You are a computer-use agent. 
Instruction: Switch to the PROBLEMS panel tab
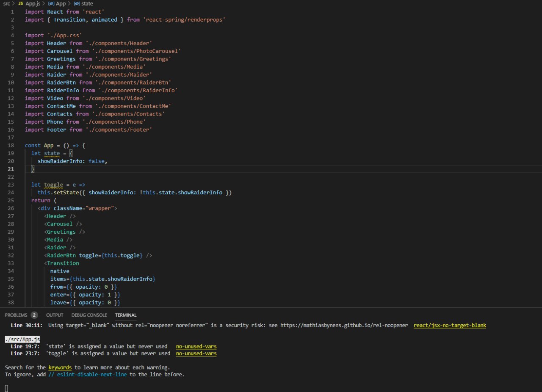point(16,315)
